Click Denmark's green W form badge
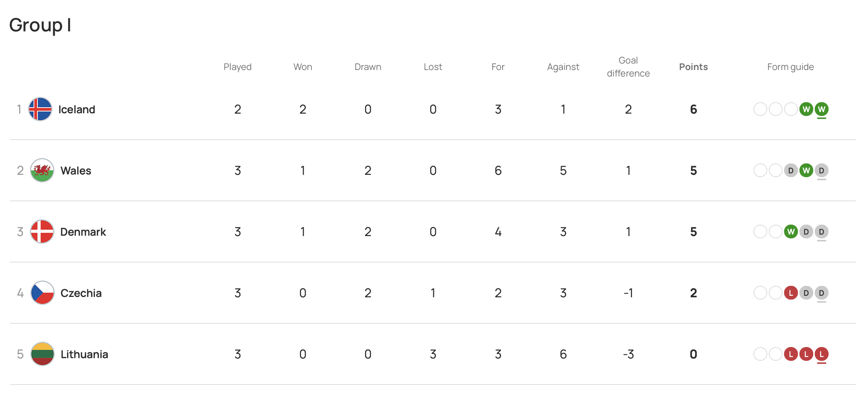The width and height of the screenshot is (868, 401). click(791, 231)
